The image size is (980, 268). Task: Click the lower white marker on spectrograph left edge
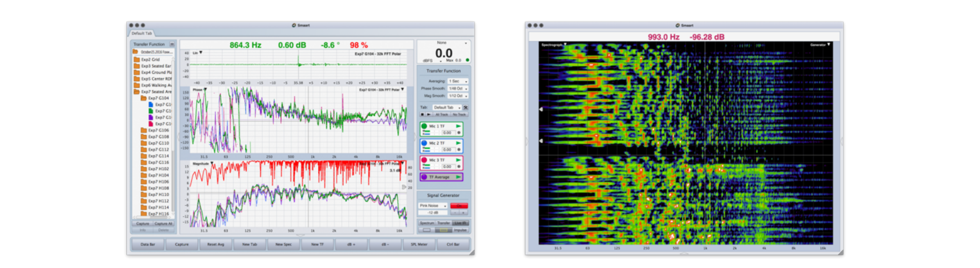tap(541, 141)
